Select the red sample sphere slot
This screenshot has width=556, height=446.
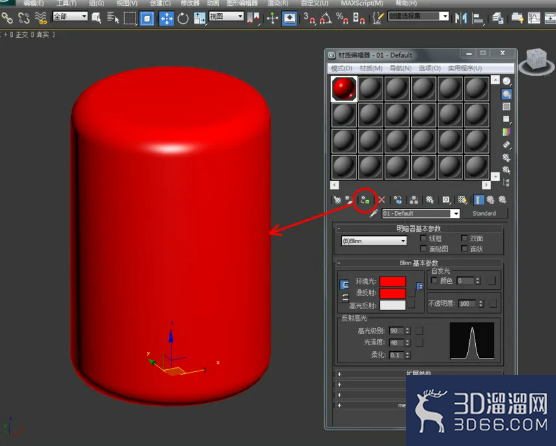click(344, 89)
